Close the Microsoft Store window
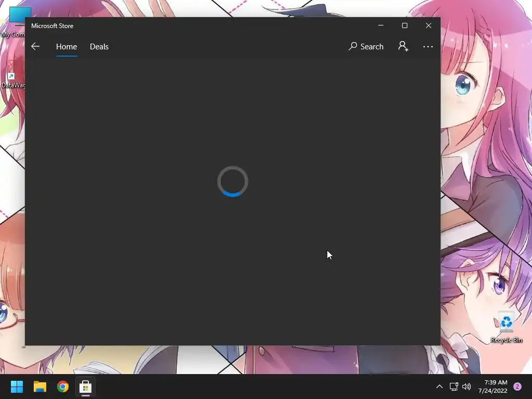 coord(429,25)
